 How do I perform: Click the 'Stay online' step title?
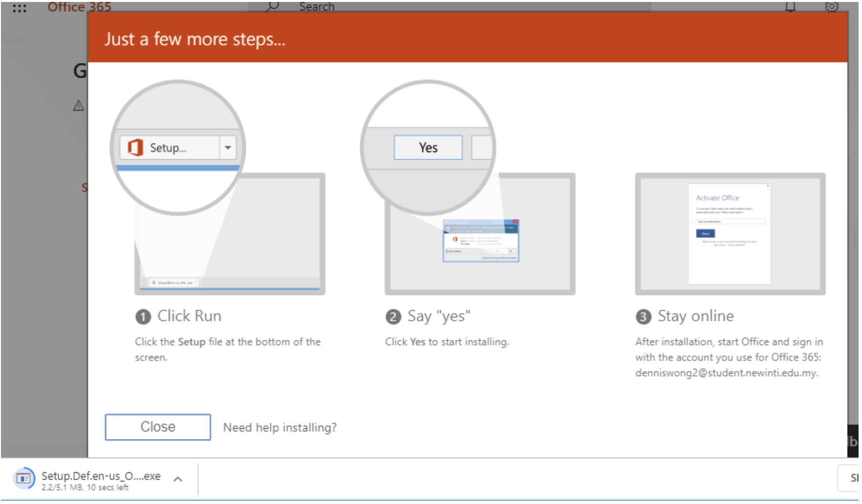[695, 316]
